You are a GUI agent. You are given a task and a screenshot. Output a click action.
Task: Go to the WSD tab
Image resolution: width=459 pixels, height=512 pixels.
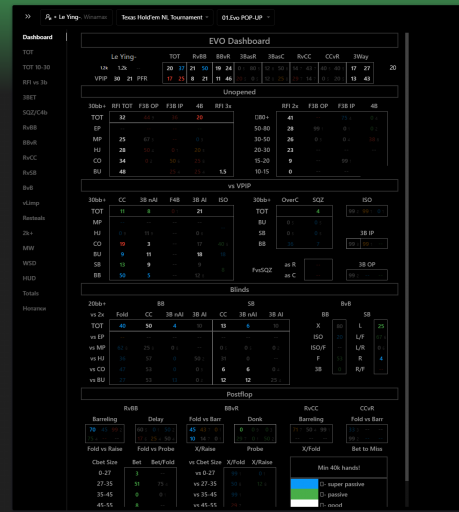29,263
